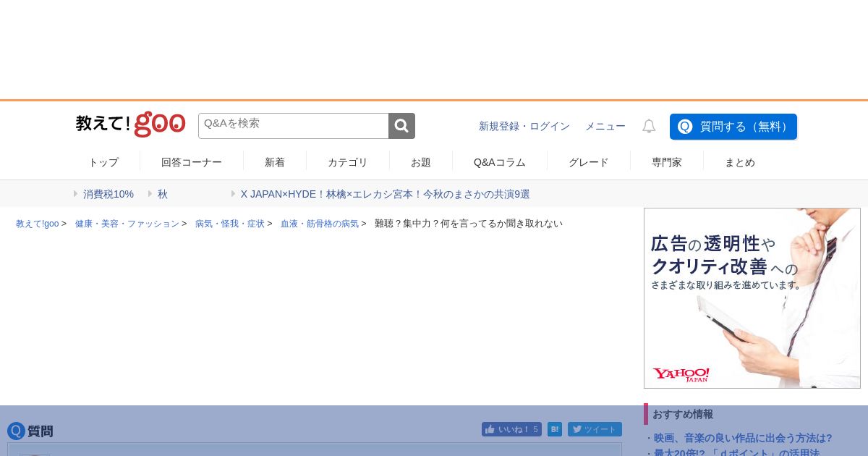Click the Yahoo Japan advertisement banner
The width and height of the screenshot is (868, 456).
click(752, 298)
